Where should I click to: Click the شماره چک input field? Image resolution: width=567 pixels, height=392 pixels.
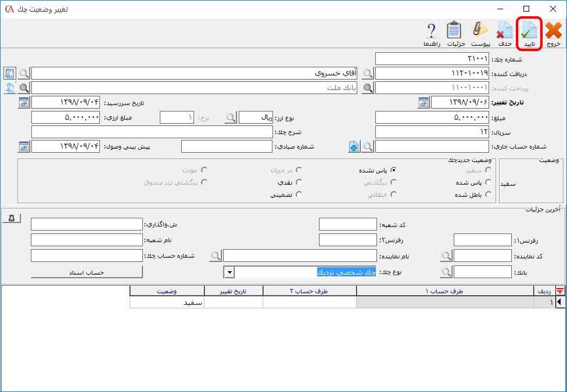(432, 59)
